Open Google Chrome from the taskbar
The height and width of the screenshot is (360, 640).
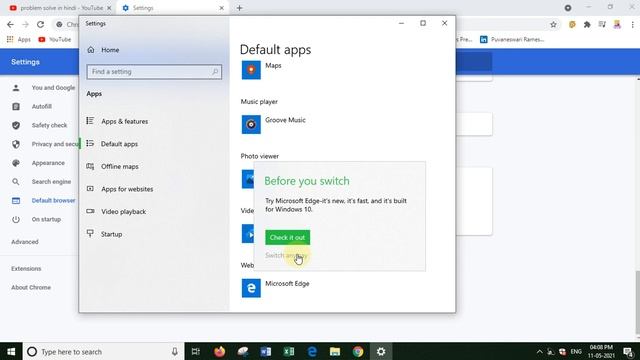pos(358,351)
